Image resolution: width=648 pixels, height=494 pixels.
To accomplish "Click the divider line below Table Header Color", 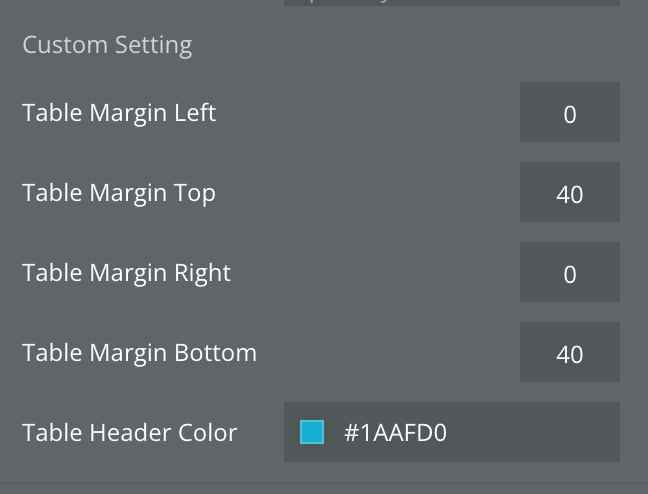I will [x=324, y=484].
